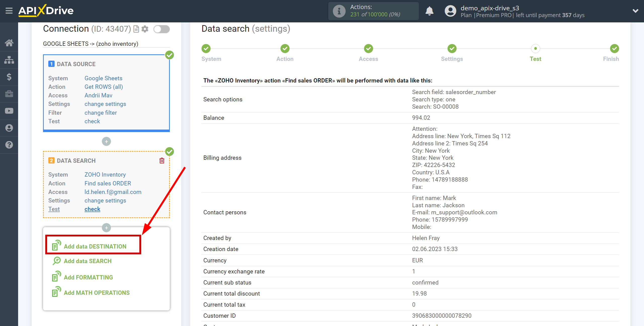Open Find sales ORDER action link

click(x=108, y=183)
